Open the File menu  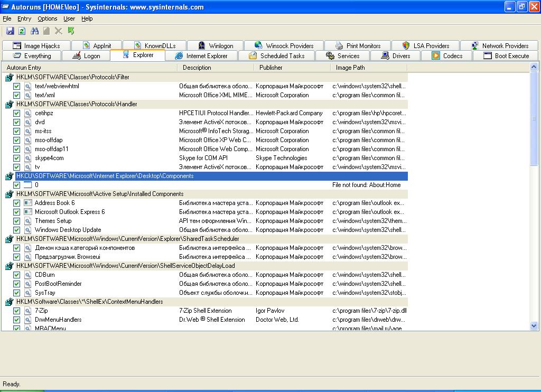coord(7,18)
